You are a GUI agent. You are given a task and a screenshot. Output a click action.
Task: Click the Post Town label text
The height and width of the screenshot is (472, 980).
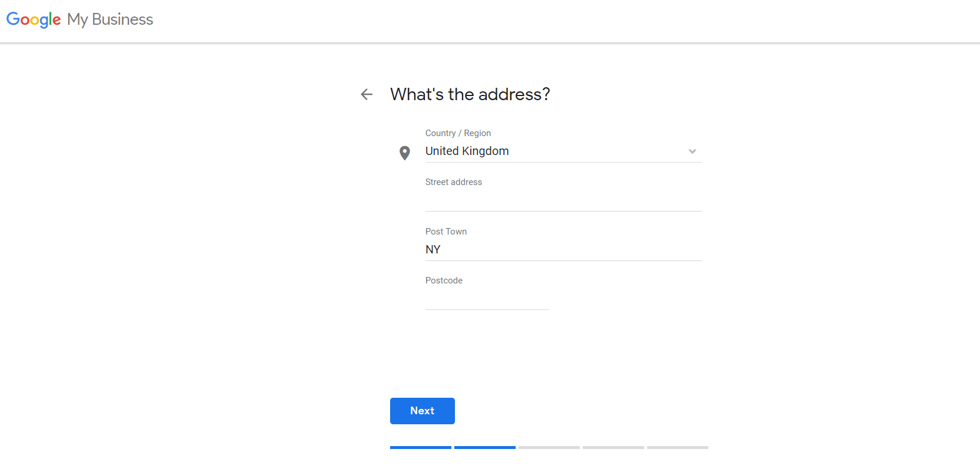tap(446, 232)
